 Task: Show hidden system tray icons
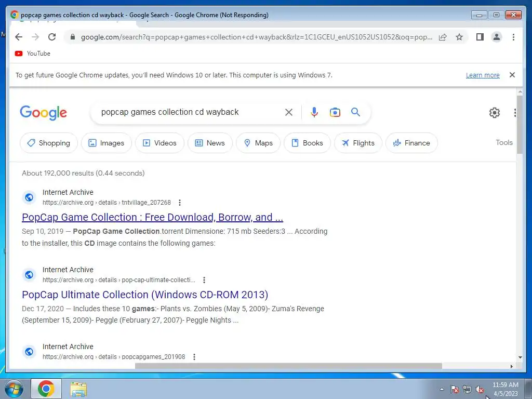tap(442, 389)
